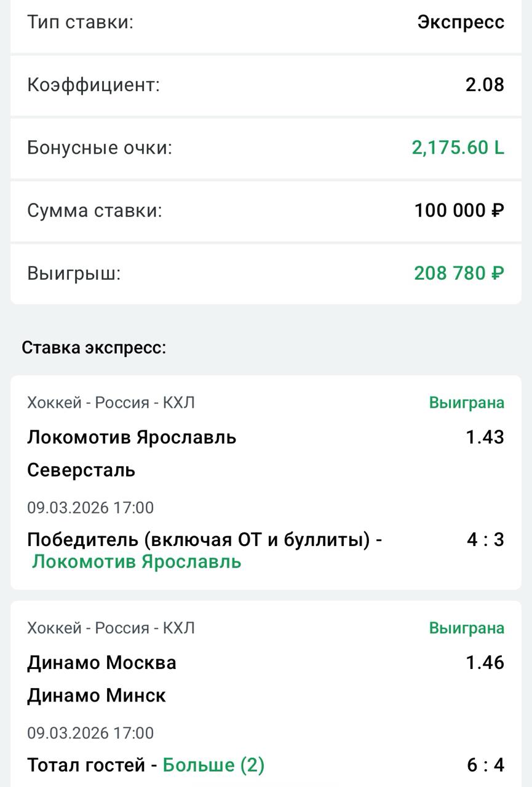
Task: Tap the Северсталь team name
Action: [81, 470]
